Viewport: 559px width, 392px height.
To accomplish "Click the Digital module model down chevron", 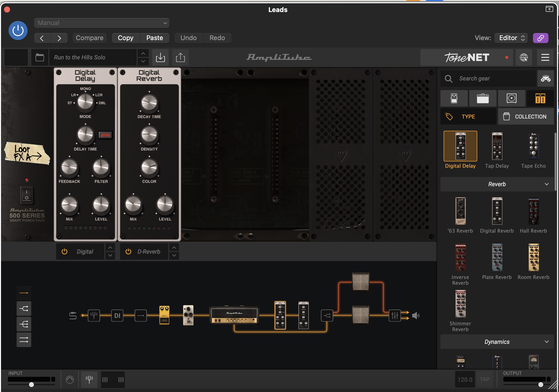I will pos(110,256).
